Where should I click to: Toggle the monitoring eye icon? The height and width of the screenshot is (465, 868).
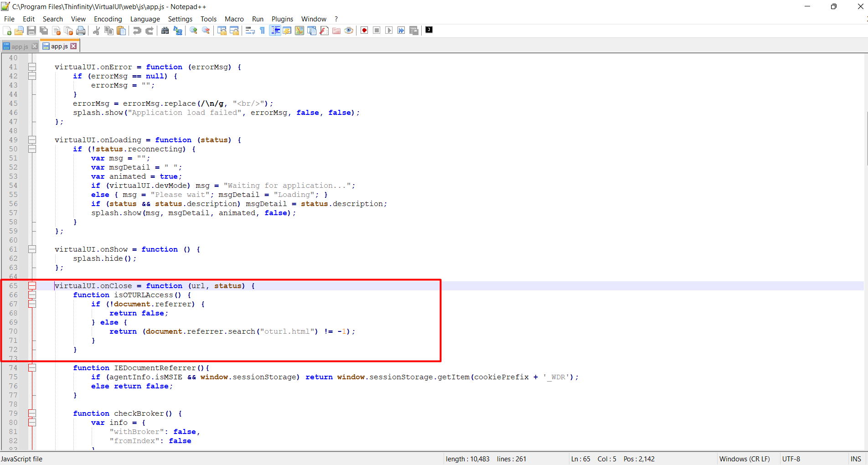[349, 31]
